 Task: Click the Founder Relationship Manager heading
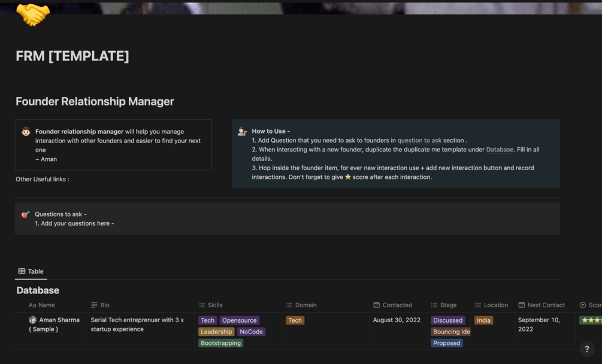tap(95, 101)
